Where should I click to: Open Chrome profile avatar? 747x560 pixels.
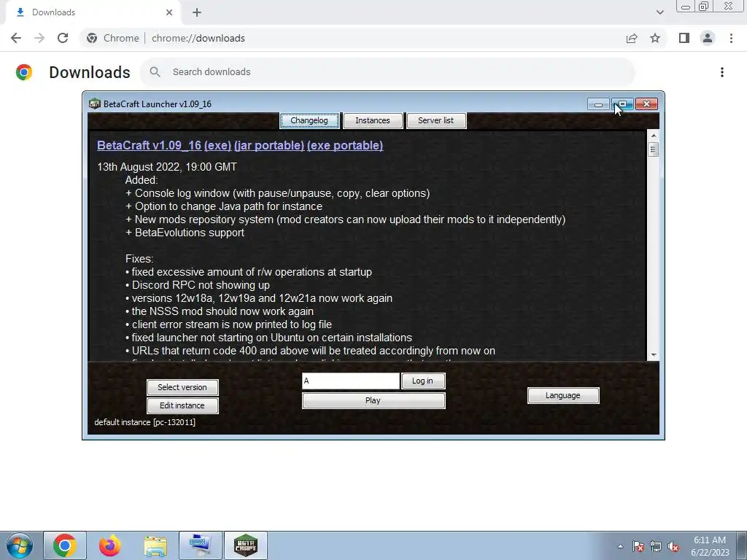708,38
